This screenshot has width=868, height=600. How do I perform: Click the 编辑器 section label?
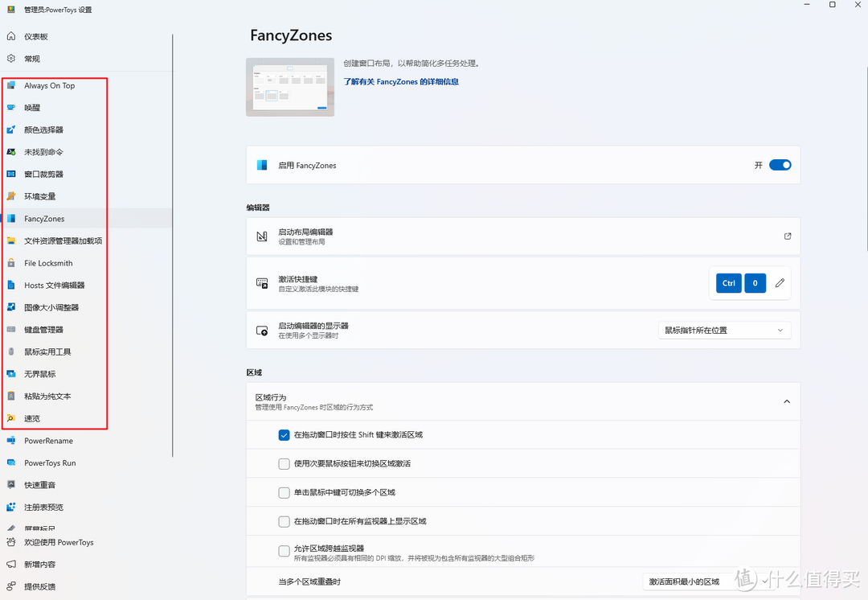[258, 208]
